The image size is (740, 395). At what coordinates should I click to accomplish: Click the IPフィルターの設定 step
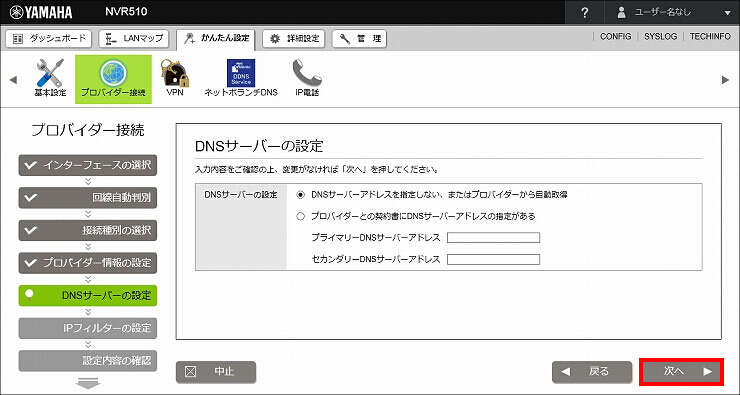(x=88, y=328)
